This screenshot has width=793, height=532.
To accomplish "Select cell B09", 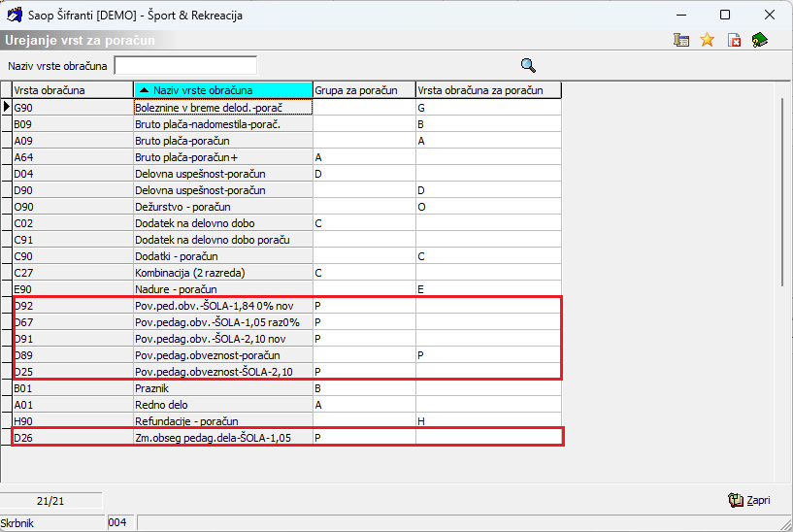I will [73, 124].
